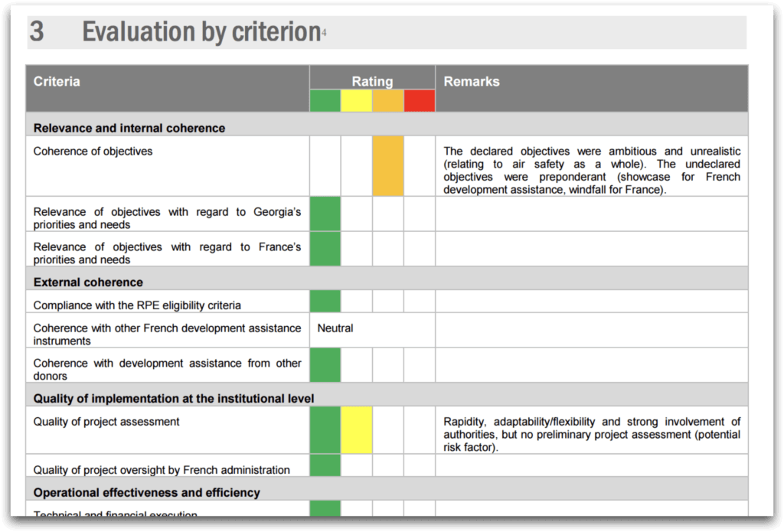
Task: Click the red rating swatch in header
Action: [420, 100]
